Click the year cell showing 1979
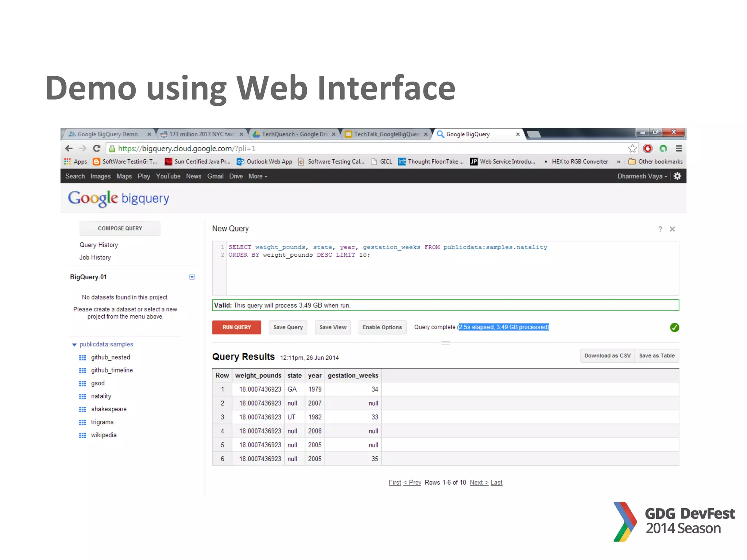This screenshot has height=560, width=747. pos(315,389)
